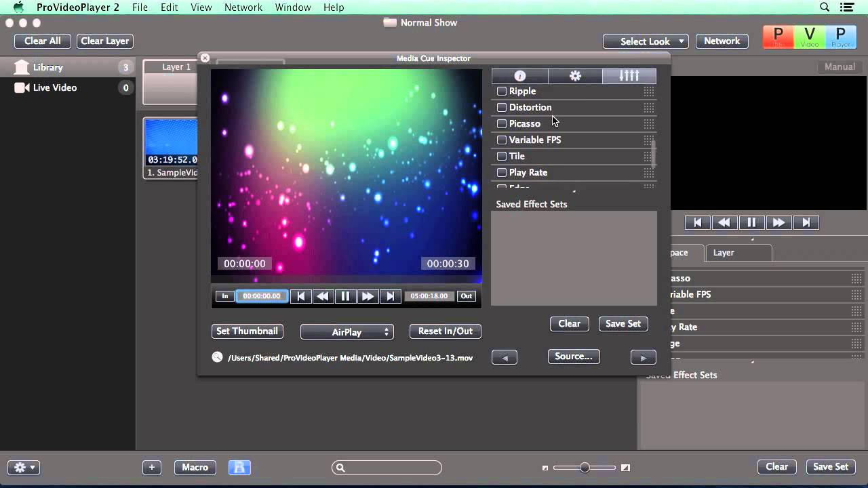Click Set Thumbnail button
The image size is (868, 488).
tap(247, 331)
